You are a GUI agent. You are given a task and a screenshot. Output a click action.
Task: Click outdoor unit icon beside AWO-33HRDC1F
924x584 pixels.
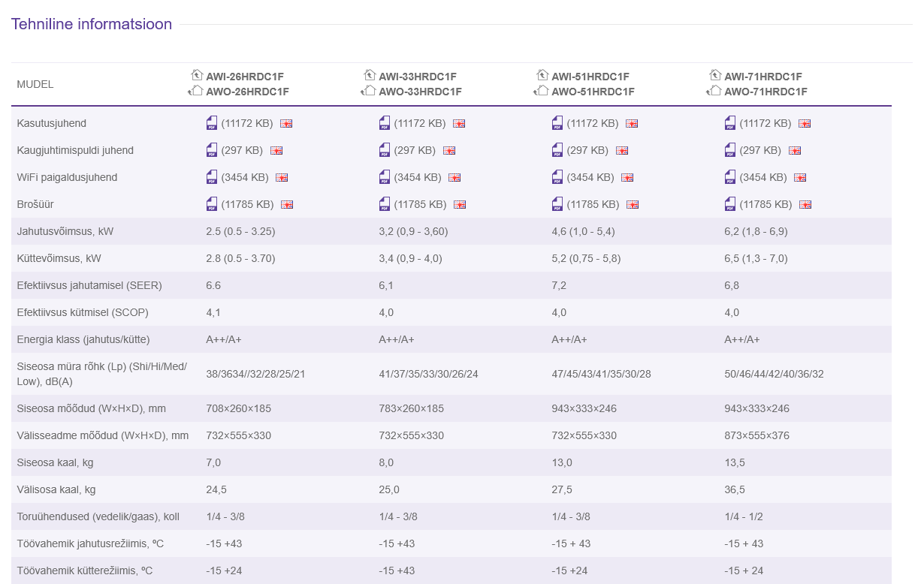pos(367,91)
